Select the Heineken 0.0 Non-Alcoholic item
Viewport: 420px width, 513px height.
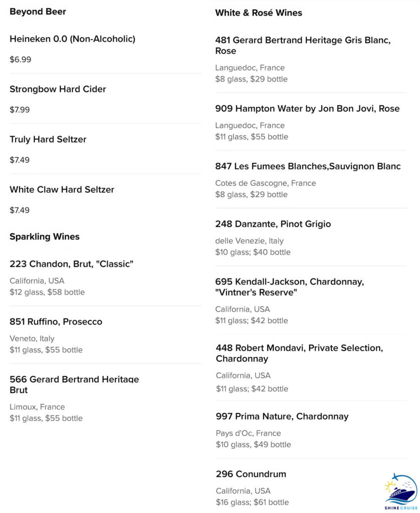point(72,39)
